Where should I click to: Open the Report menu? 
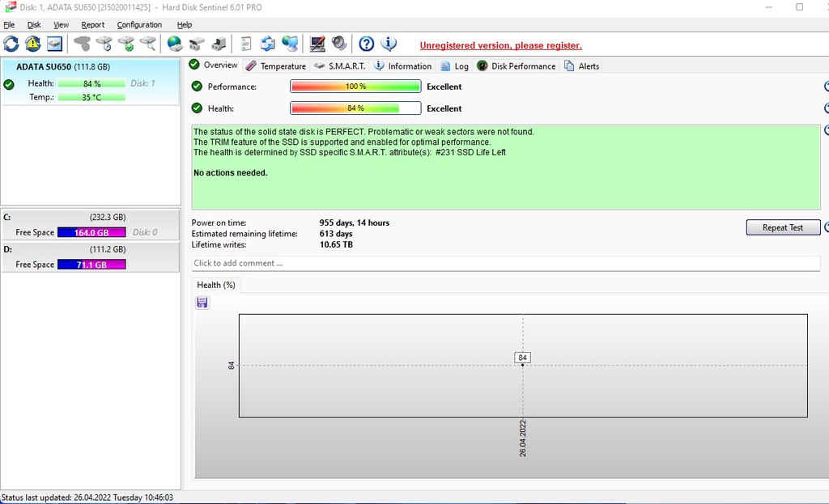pyautogui.click(x=92, y=25)
